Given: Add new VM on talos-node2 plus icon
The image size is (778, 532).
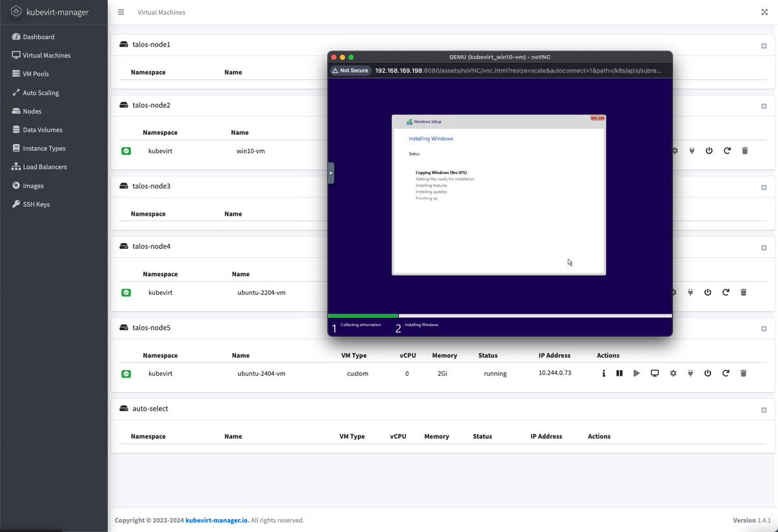Looking at the screenshot, I should (x=764, y=106).
